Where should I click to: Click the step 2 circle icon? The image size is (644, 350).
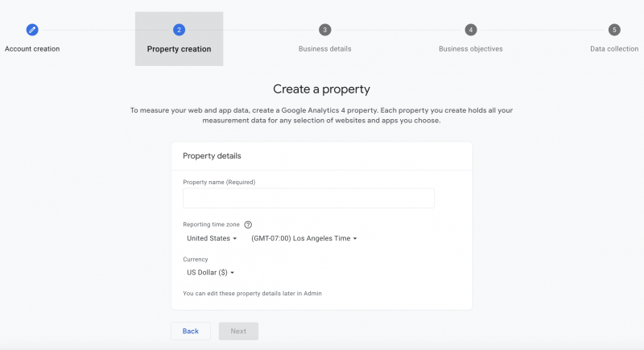(x=179, y=30)
